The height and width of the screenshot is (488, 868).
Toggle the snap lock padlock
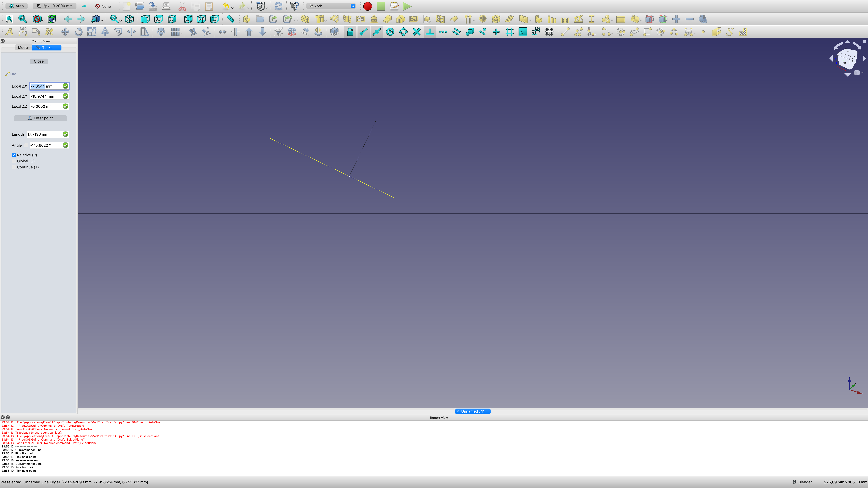(x=350, y=32)
